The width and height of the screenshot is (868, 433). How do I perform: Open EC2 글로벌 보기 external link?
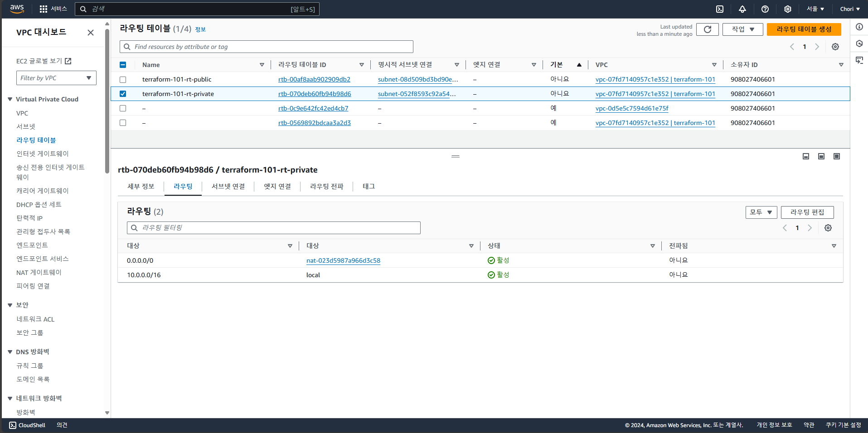44,61
